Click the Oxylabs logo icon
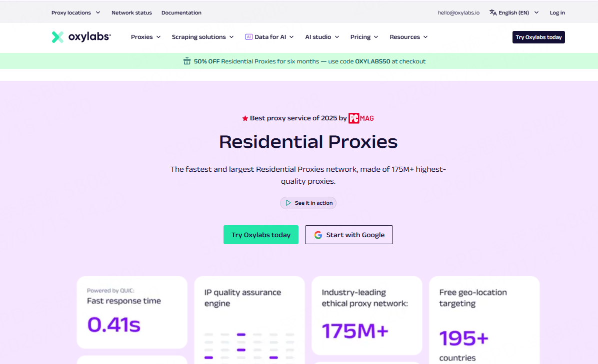This screenshot has height=364, width=598. coord(57,37)
